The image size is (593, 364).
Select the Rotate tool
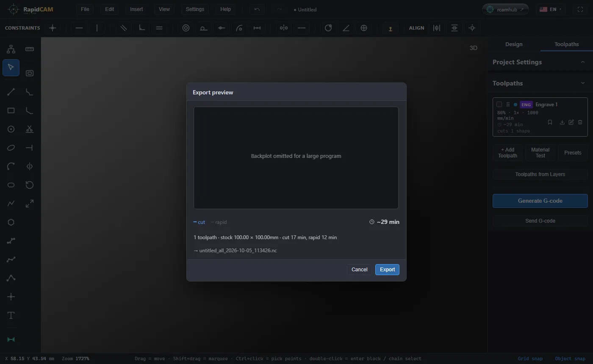point(30,185)
